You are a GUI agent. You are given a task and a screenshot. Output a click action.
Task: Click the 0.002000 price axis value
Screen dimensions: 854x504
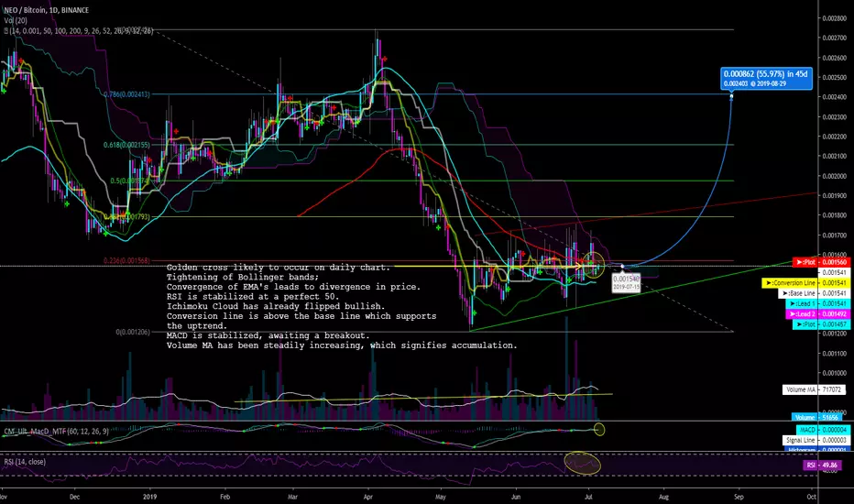pos(835,176)
